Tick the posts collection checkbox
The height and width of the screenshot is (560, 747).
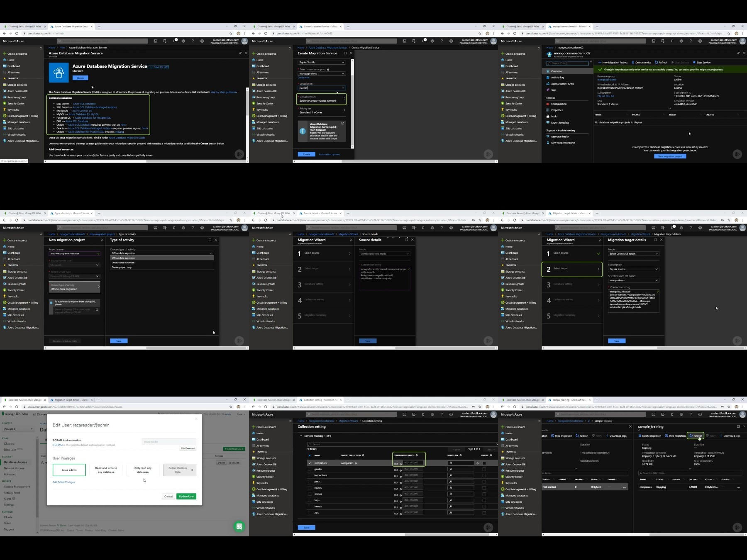click(310, 482)
